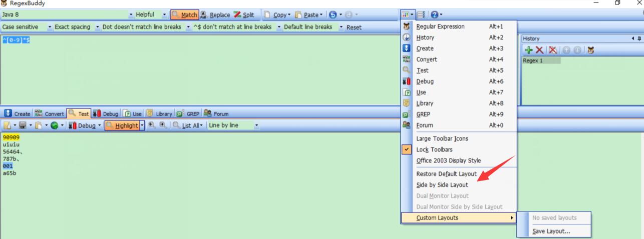644x239 pixels.
Task: Select Test Alt+5 menu entry
Action: (x=458, y=70)
